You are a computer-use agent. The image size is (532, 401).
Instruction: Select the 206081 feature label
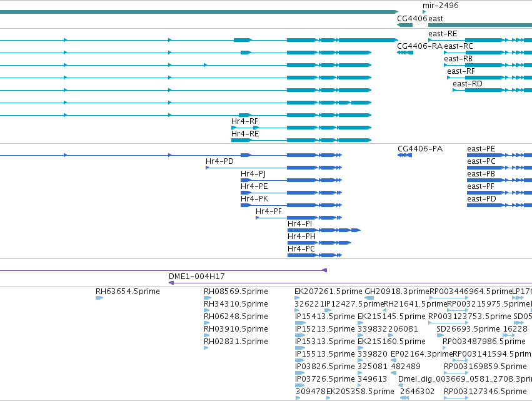click(x=403, y=329)
